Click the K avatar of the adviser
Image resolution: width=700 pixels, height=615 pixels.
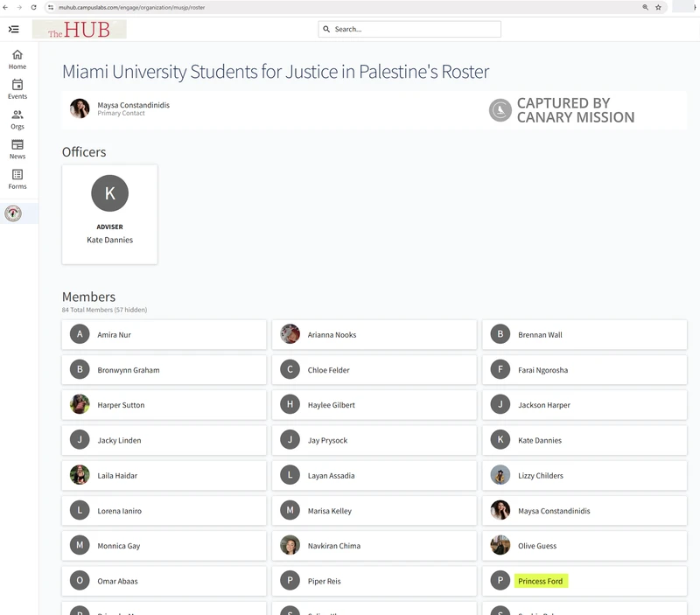pos(110,193)
